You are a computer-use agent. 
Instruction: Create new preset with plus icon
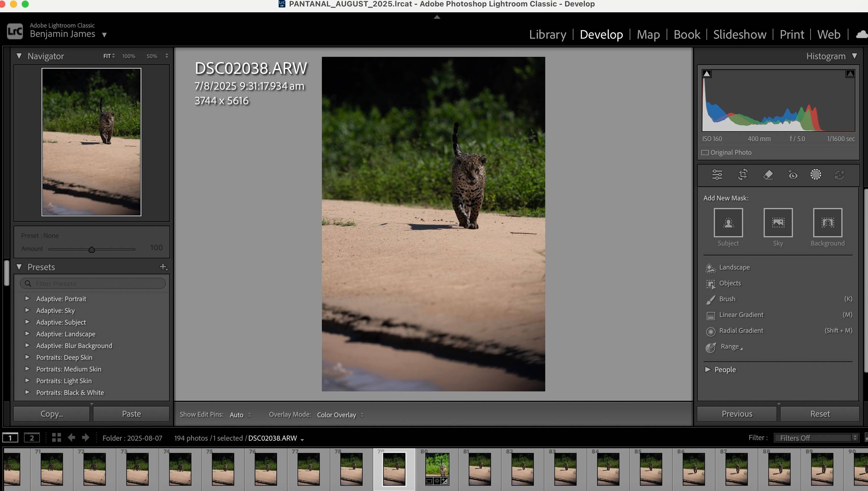pos(163,267)
